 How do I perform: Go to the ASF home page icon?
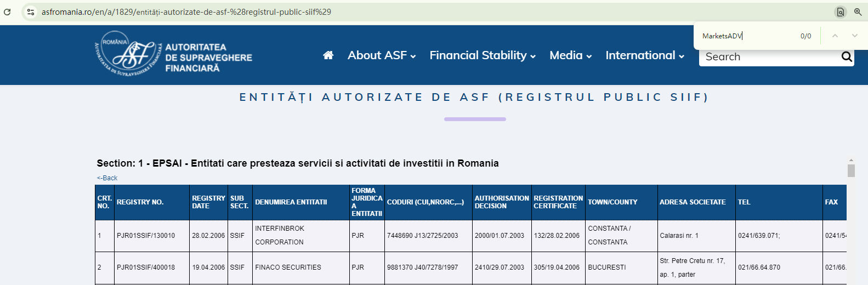click(328, 55)
